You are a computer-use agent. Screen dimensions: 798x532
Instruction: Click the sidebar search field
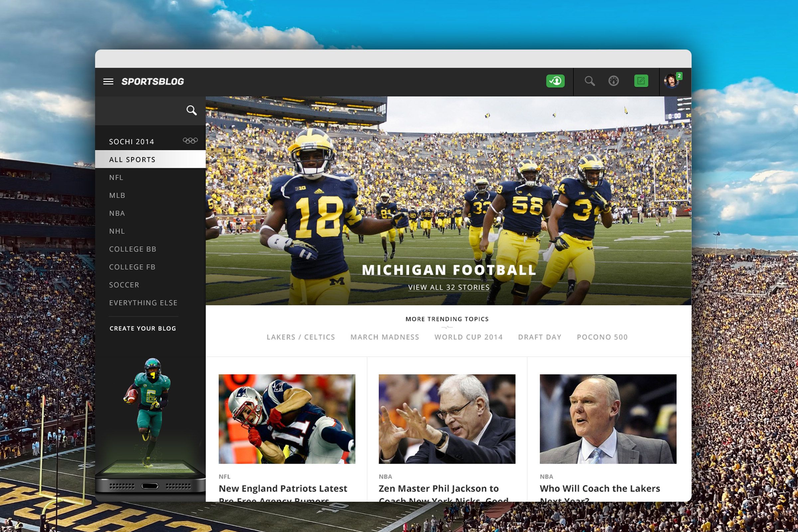click(x=150, y=111)
